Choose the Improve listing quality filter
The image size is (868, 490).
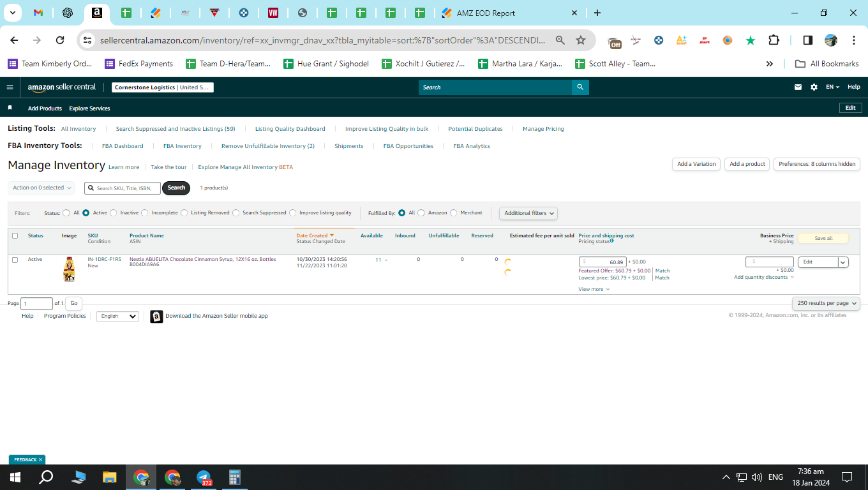tap(293, 213)
